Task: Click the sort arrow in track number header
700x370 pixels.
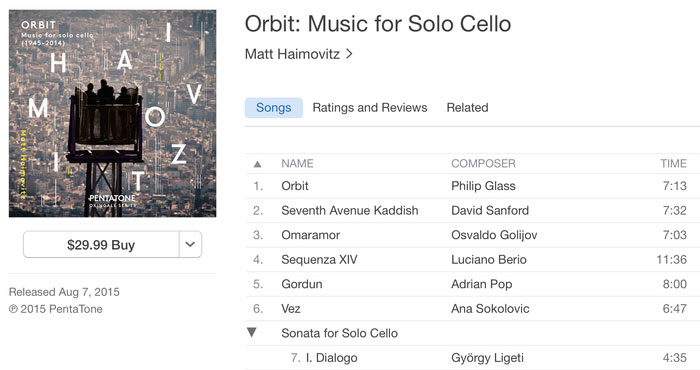Action: click(x=257, y=164)
